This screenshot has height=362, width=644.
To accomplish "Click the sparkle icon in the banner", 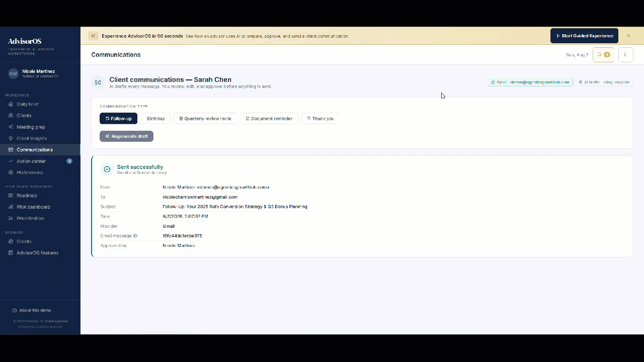I will click(93, 36).
